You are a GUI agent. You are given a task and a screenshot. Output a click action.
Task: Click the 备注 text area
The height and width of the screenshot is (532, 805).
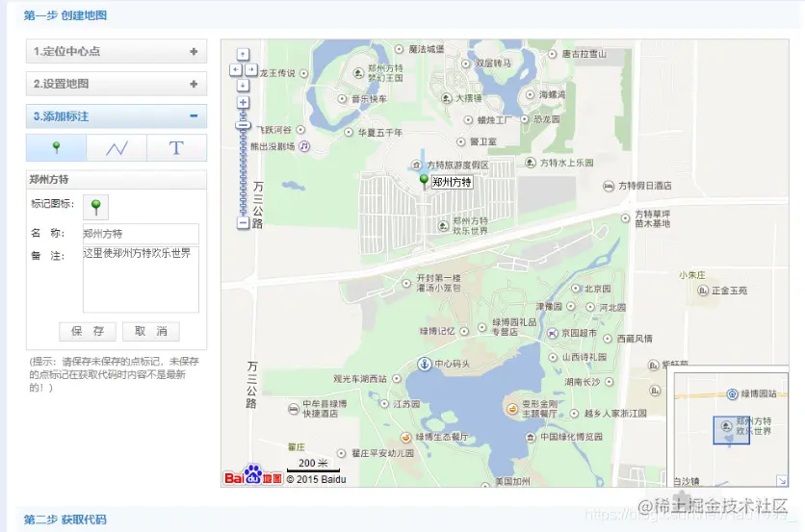(141, 280)
